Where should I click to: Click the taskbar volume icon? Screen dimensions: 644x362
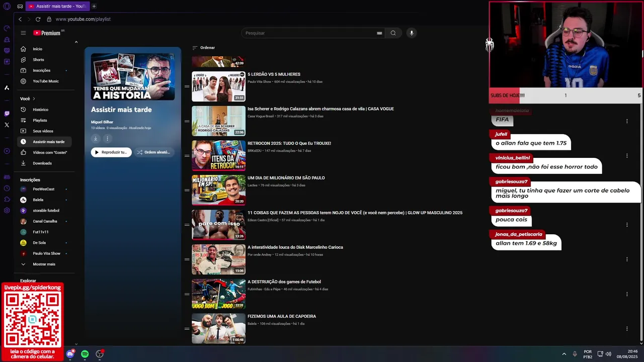609,354
